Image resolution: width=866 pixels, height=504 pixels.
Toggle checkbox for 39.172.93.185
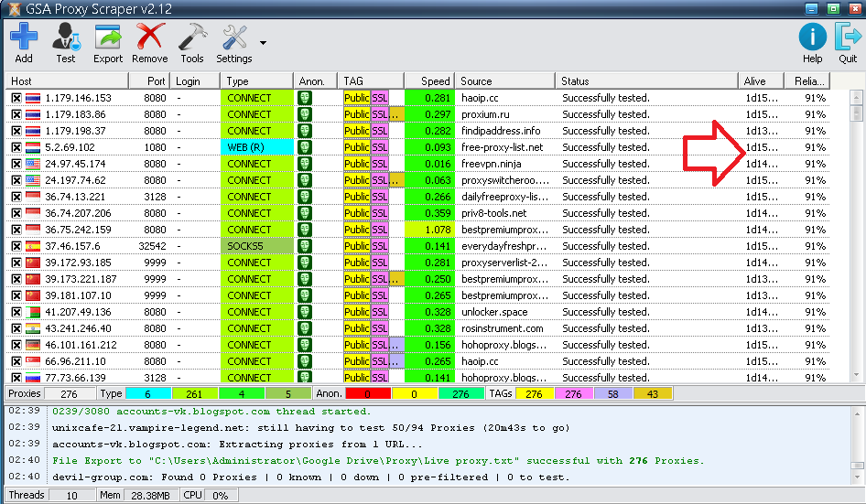click(16, 263)
